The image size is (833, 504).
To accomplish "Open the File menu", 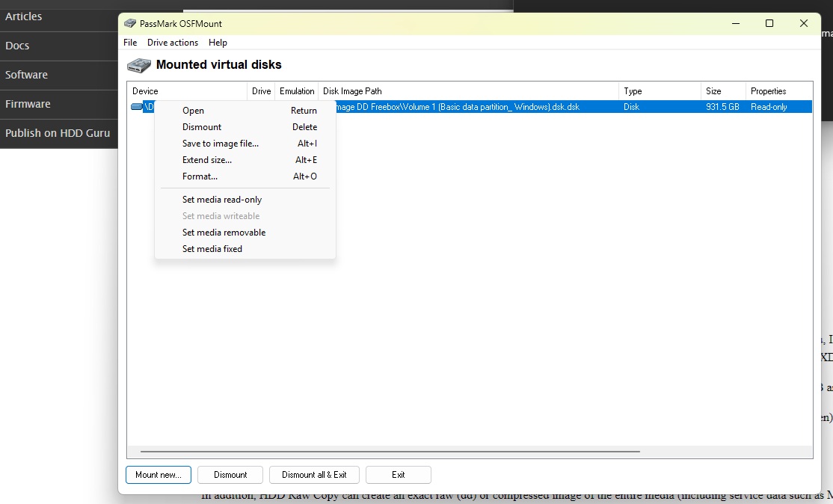I will pyautogui.click(x=130, y=43).
